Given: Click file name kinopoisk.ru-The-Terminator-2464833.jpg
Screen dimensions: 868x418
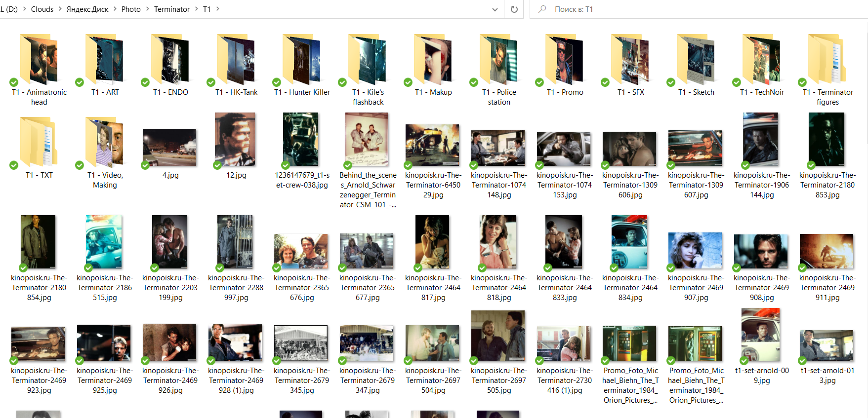Looking at the screenshot, I should click(565, 288).
